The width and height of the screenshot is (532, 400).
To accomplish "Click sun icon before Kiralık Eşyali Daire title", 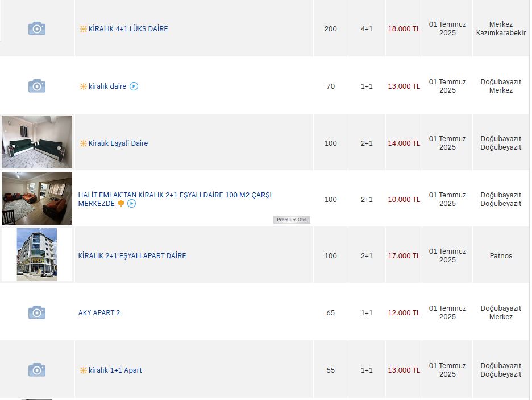I will pyautogui.click(x=83, y=143).
